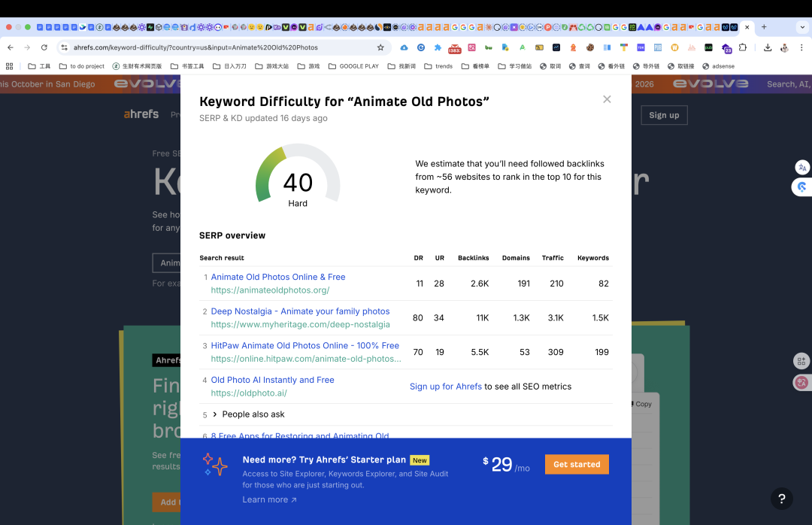The image size is (812, 525).
Task: Open '8 Free Apps for Restoring and Animating Old' result
Action: 300,435
